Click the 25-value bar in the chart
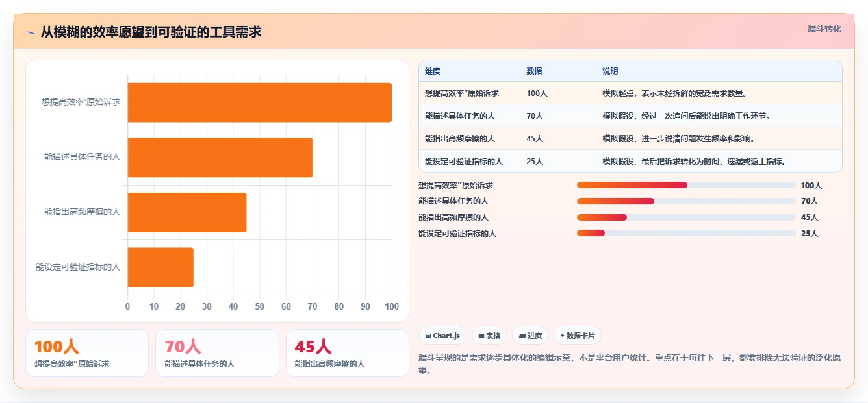868x403 pixels. pyautogui.click(x=160, y=267)
